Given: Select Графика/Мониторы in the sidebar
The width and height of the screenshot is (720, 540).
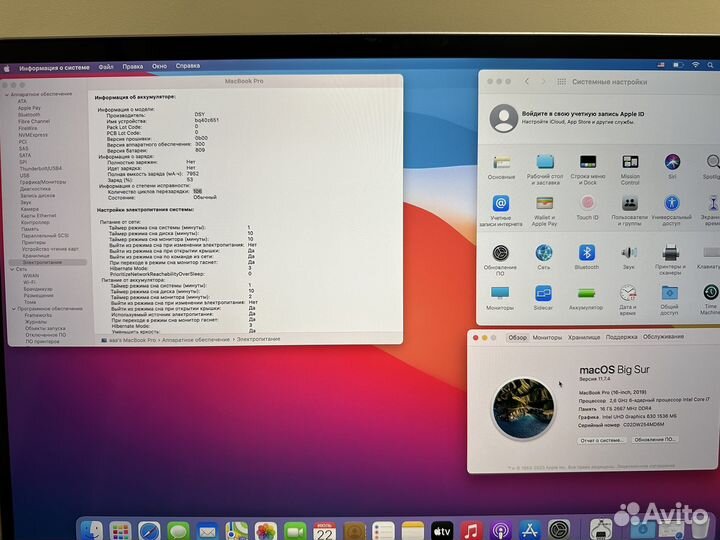Looking at the screenshot, I should coord(43,182).
